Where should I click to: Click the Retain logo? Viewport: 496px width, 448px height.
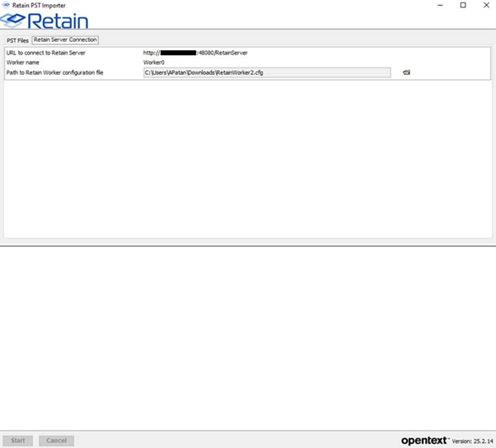(x=44, y=21)
